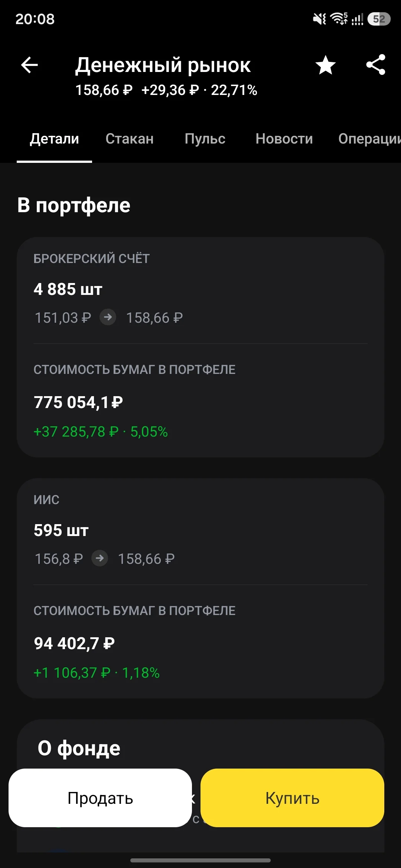The height and width of the screenshot is (868, 401).
Task: Open the Брокерский счёт position card
Action: (x=200, y=347)
